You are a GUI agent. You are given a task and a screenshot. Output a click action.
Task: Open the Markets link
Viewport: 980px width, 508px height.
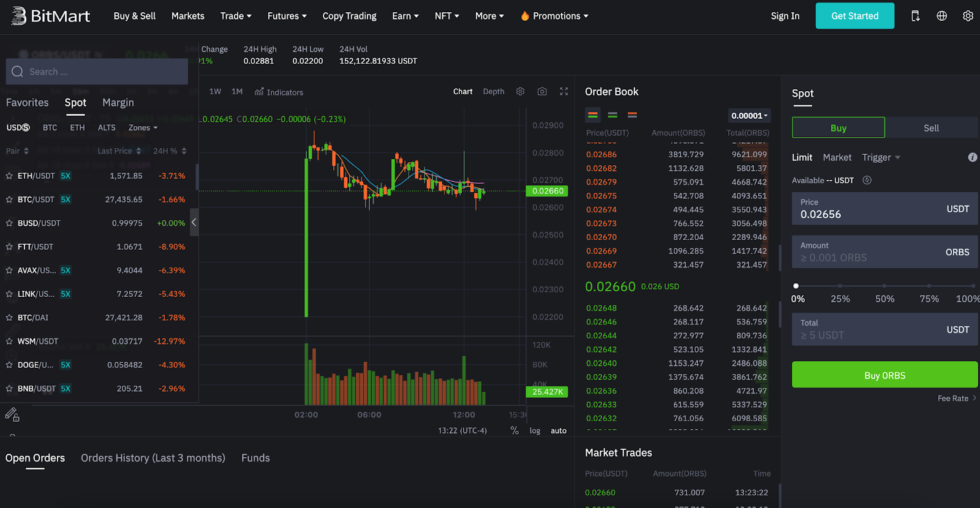point(188,16)
